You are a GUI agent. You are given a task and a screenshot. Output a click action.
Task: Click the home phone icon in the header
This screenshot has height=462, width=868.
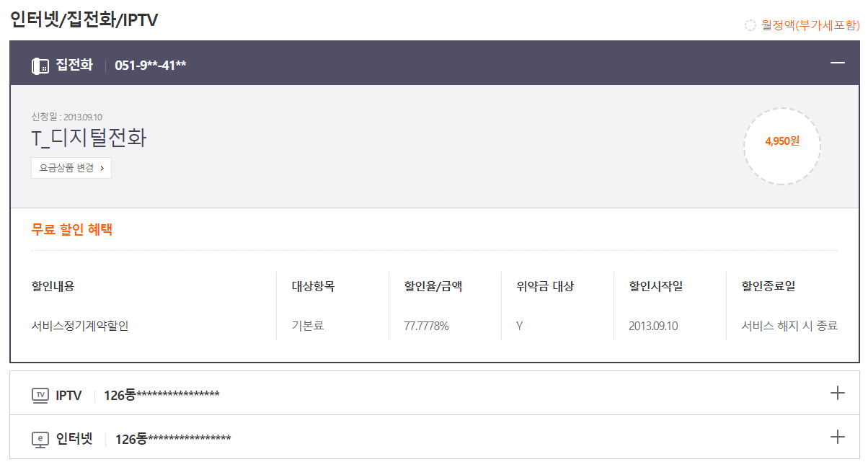40,66
